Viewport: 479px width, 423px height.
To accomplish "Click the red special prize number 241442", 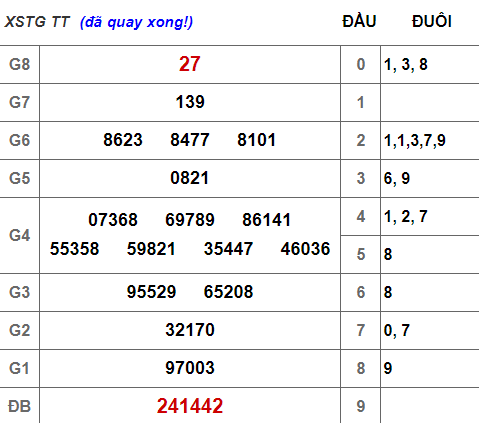I will [x=190, y=406].
